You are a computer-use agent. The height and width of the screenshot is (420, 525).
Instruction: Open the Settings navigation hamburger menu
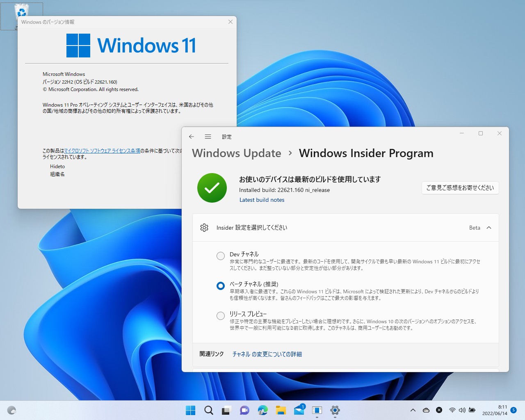208,137
